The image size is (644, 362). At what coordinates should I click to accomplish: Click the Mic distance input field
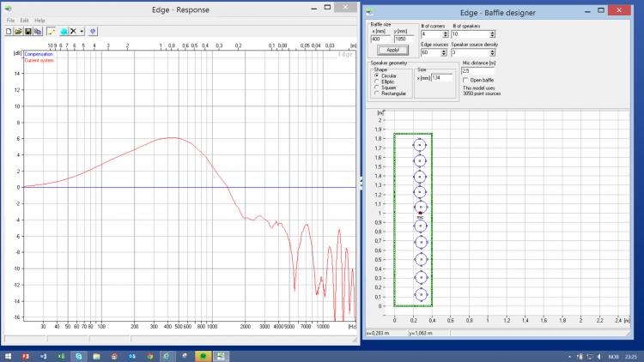coord(477,70)
